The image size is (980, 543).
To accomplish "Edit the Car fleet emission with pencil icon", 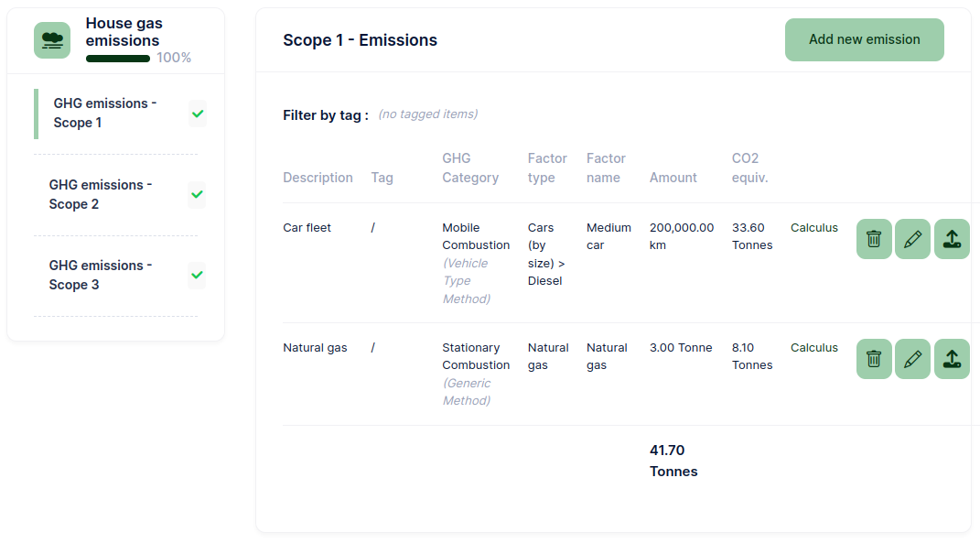I will click(912, 239).
